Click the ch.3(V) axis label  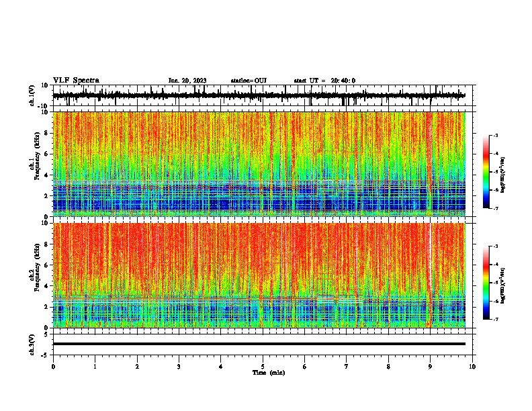(x=32, y=345)
